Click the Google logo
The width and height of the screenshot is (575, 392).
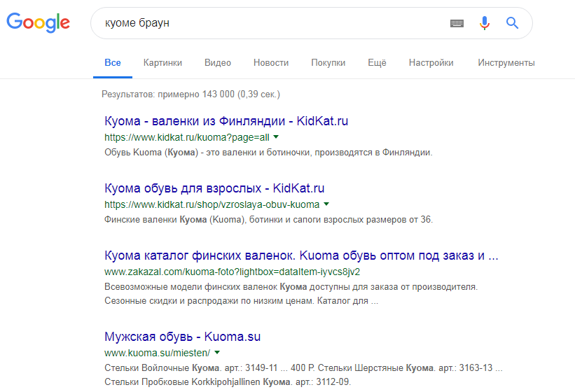(x=38, y=22)
